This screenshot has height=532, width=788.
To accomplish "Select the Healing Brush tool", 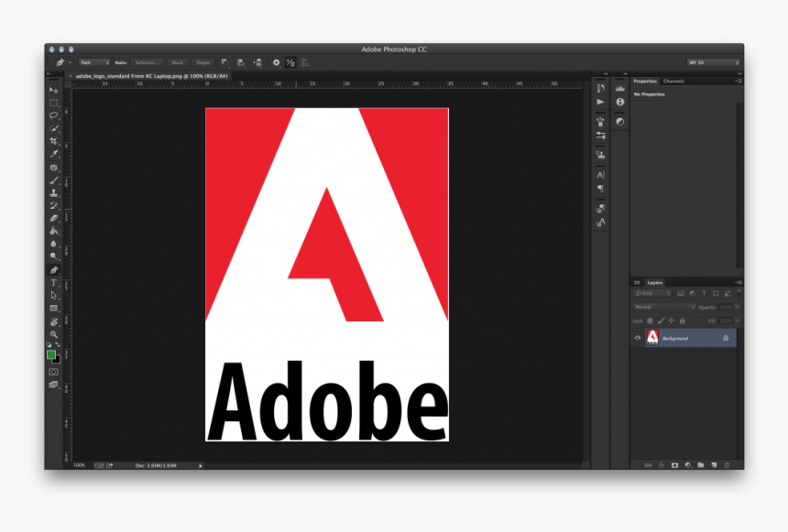I will pyautogui.click(x=54, y=168).
